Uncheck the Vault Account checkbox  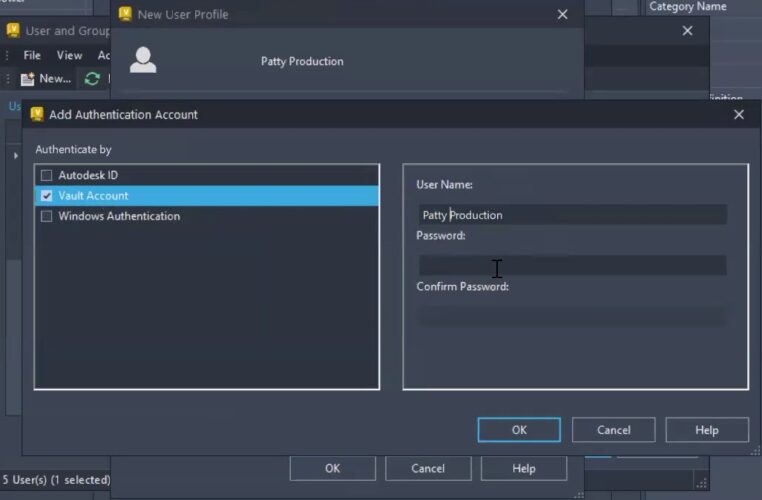tap(47, 195)
